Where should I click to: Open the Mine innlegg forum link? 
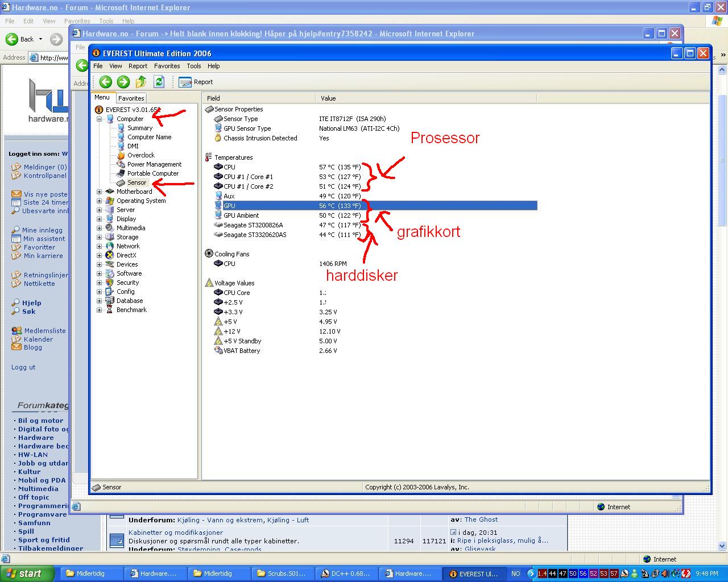[x=42, y=230]
